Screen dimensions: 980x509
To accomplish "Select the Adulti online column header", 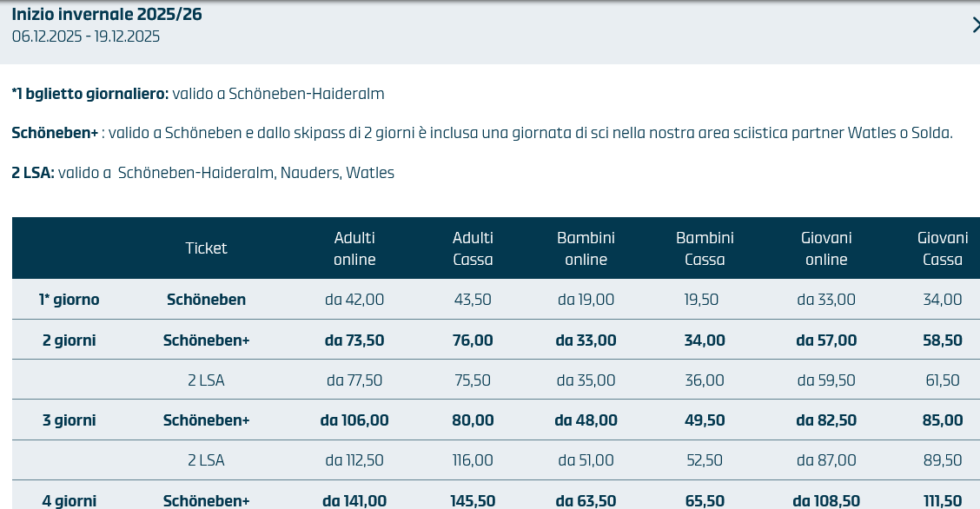I will point(354,248).
